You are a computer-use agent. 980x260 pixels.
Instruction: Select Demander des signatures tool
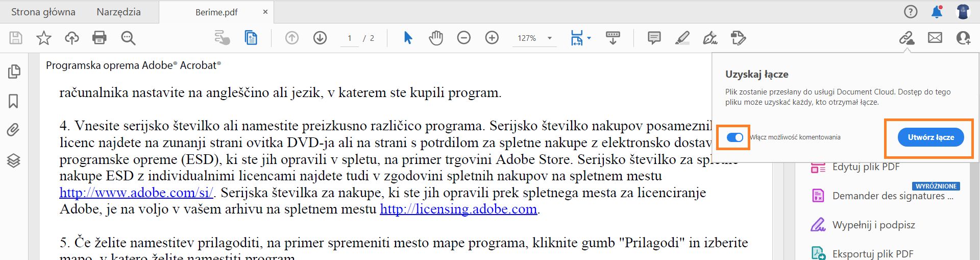click(882, 196)
